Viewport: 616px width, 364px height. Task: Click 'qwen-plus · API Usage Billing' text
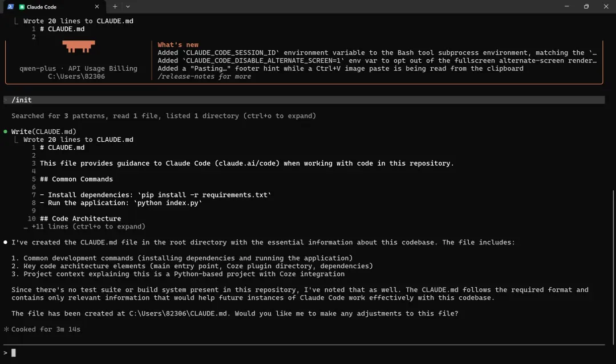point(79,68)
